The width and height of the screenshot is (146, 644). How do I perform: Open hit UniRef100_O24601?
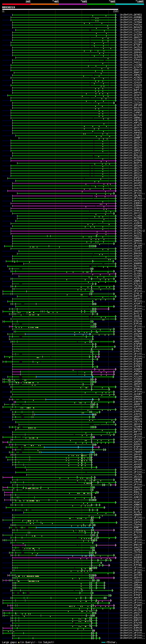131,208
